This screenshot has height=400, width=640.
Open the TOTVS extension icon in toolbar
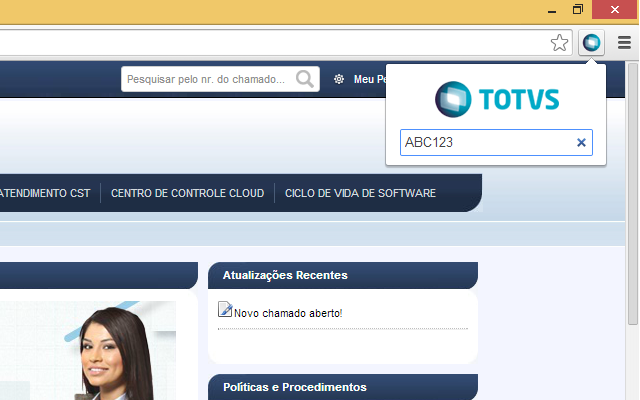pos(591,42)
